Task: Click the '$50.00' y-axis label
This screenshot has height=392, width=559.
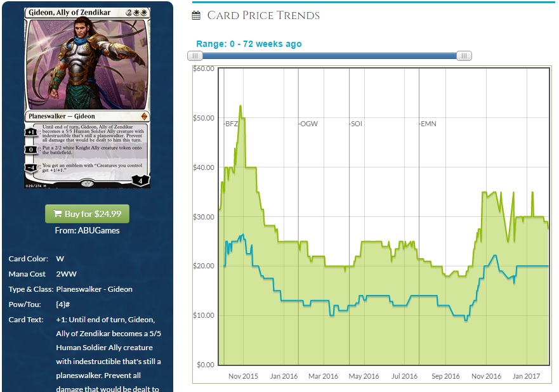Action: pos(204,118)
